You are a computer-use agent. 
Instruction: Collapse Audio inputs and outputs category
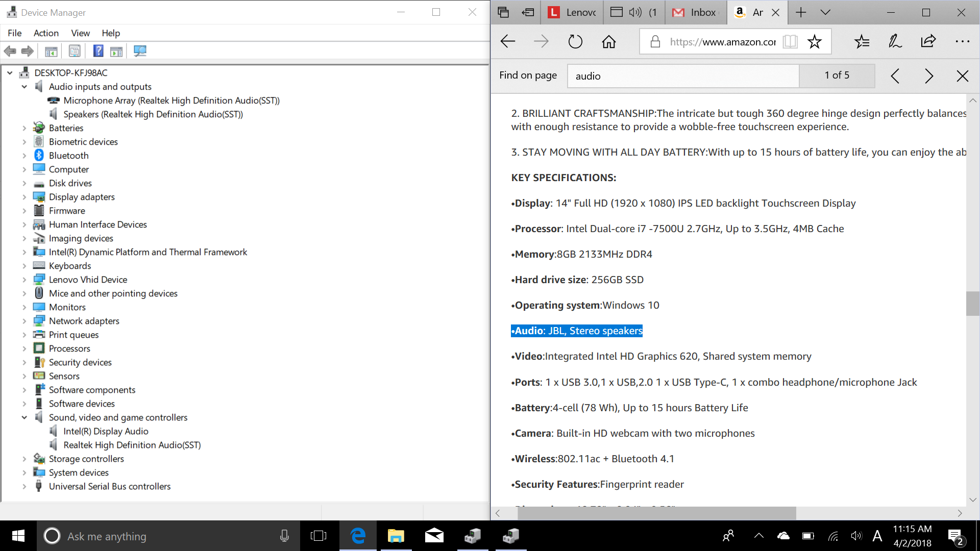click(24, 87)
